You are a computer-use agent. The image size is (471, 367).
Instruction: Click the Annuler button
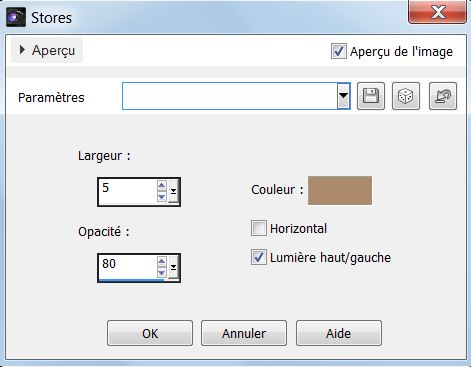(x=244, y=333)
